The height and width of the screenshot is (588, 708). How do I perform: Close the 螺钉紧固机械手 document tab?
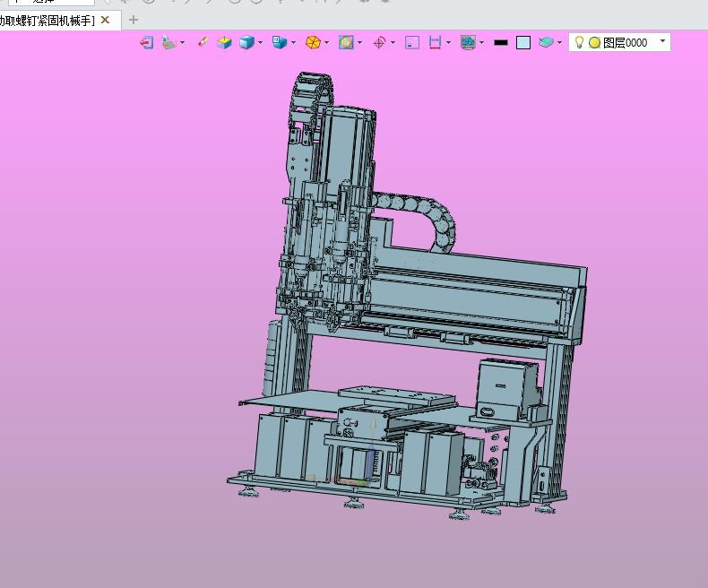click(x=105, y=20)
